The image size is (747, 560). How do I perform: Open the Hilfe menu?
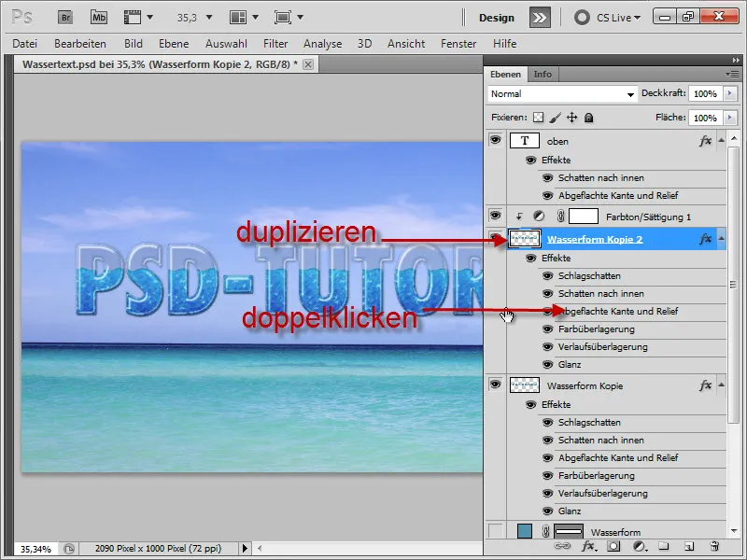(x=504, y=44)
